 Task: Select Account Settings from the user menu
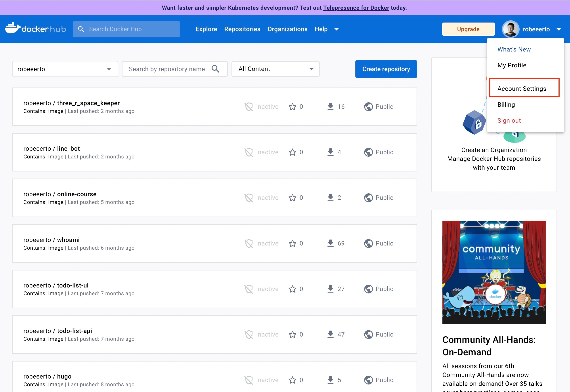522,88
